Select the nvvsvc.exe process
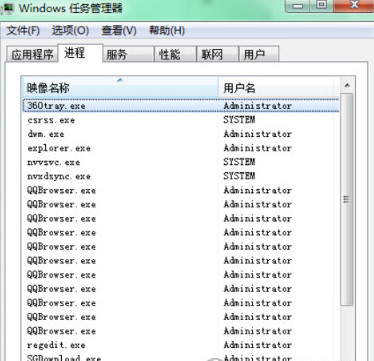The height and width of the screenshot is (361, 374). tap(54, 162)
